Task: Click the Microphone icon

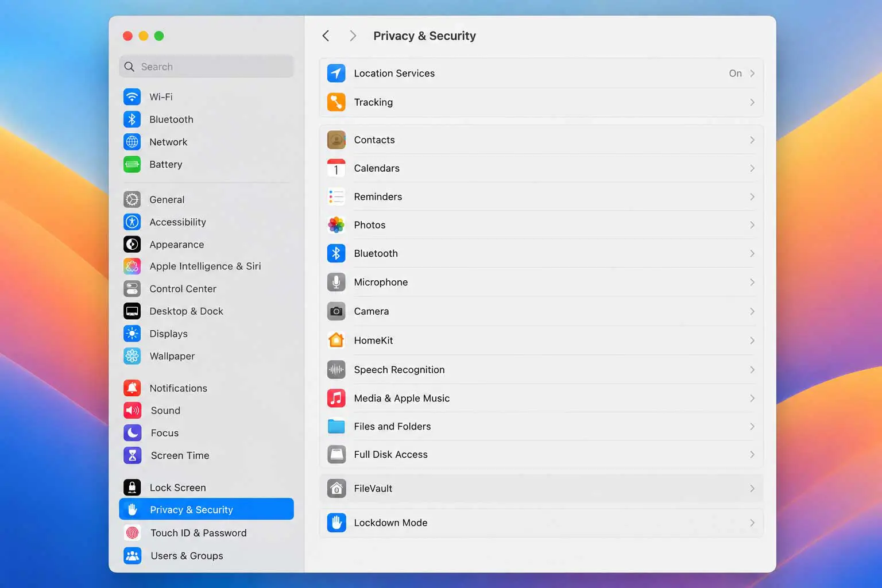Action: click(x=336, y=282)
